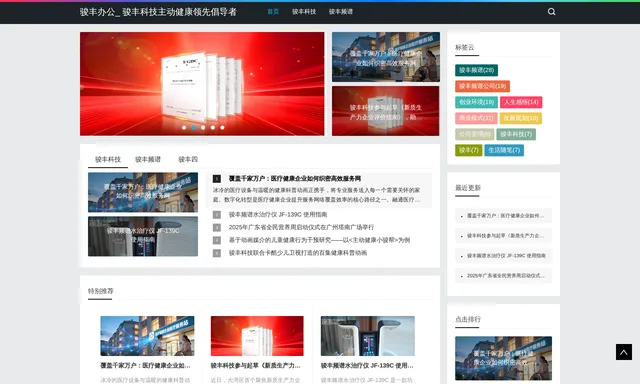Click the 创业环境(19) tag
The image size is (640, 384).
(476, 102)
